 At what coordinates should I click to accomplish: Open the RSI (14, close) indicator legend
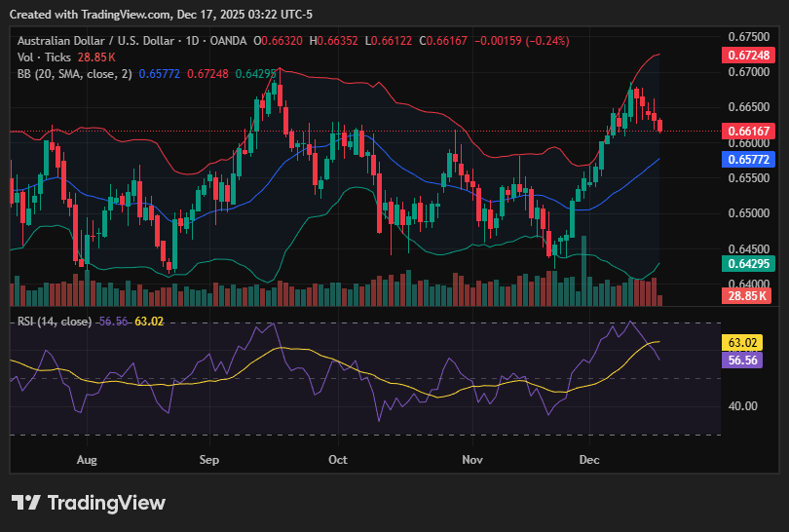coord(55,322)
